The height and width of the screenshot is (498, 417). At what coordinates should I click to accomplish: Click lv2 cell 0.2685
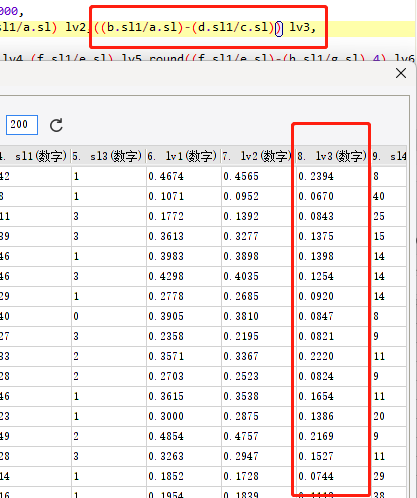pos(258,296)
